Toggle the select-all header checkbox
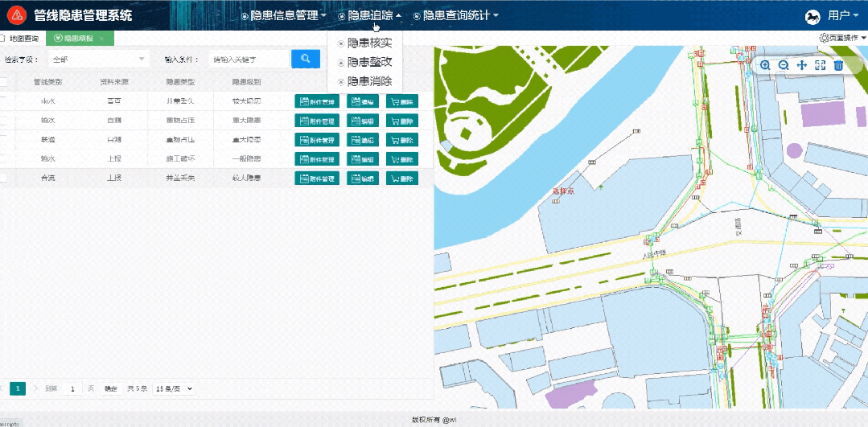 [x=3, y=82]
